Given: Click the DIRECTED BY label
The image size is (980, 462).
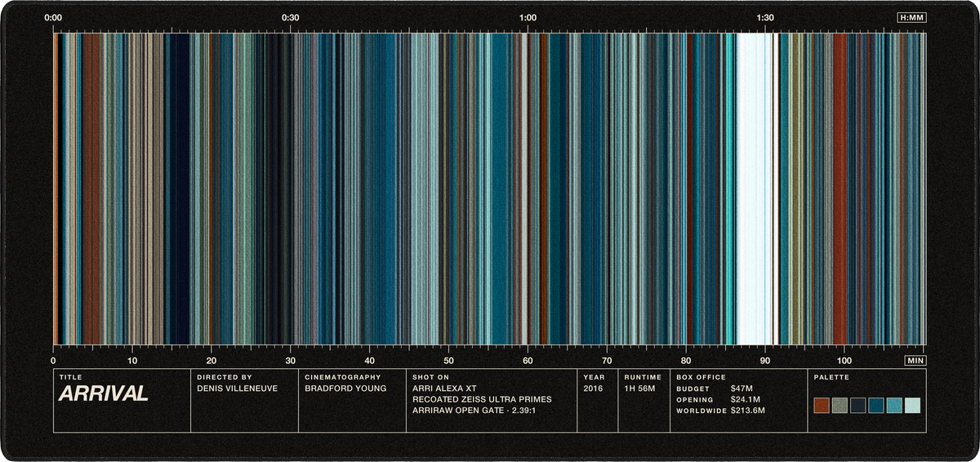Looking at the screenshot, I should (225, 377).
